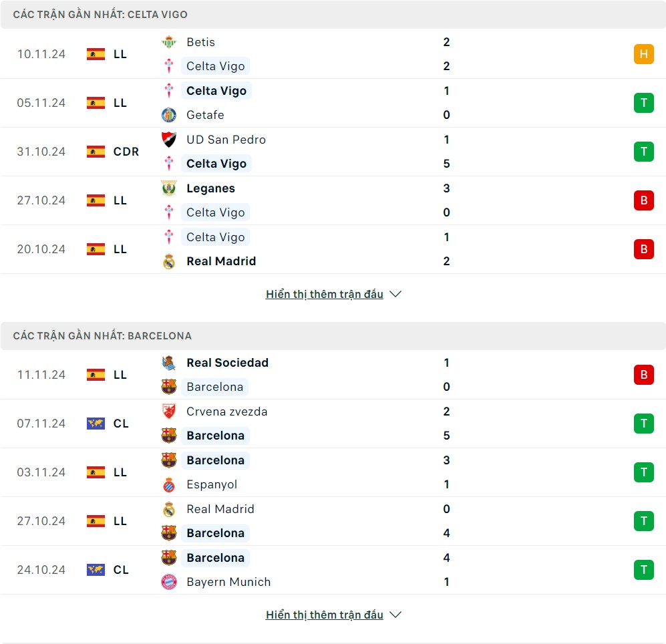Viewport: 666px width, 644px height.
Task: Click the Real Sociedad crest icon
Action: 168,363
